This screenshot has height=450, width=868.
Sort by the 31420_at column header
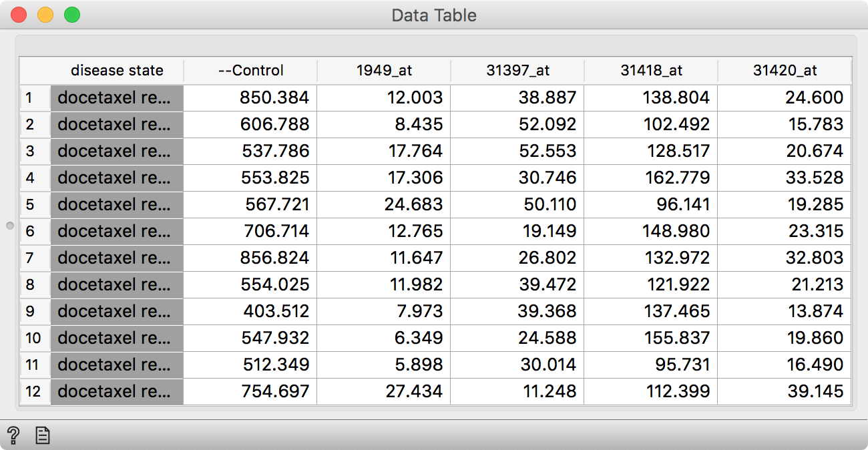tap(785, 71)
